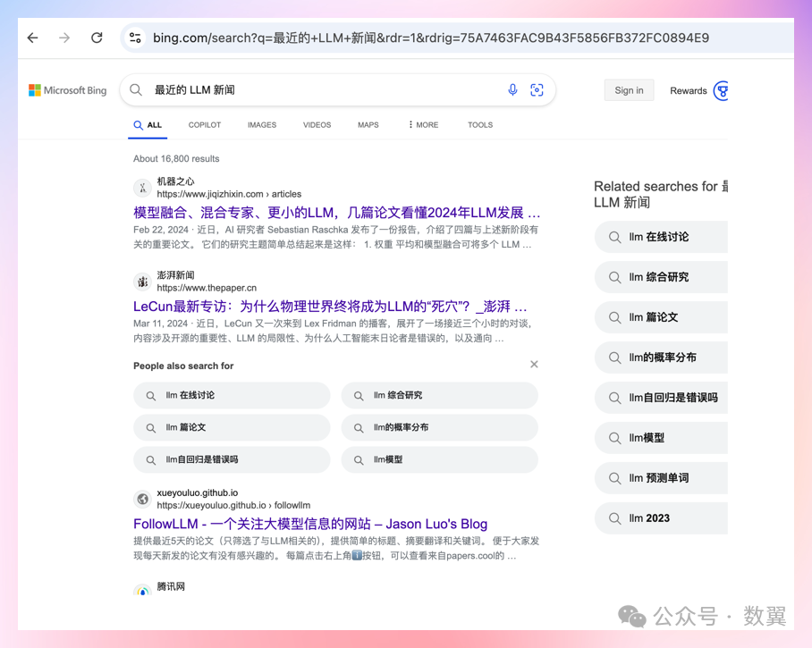Click the 澎湃新闻 site name text
Image resolution: width=812 pixels, height=648 pixels.
point(175,274)
